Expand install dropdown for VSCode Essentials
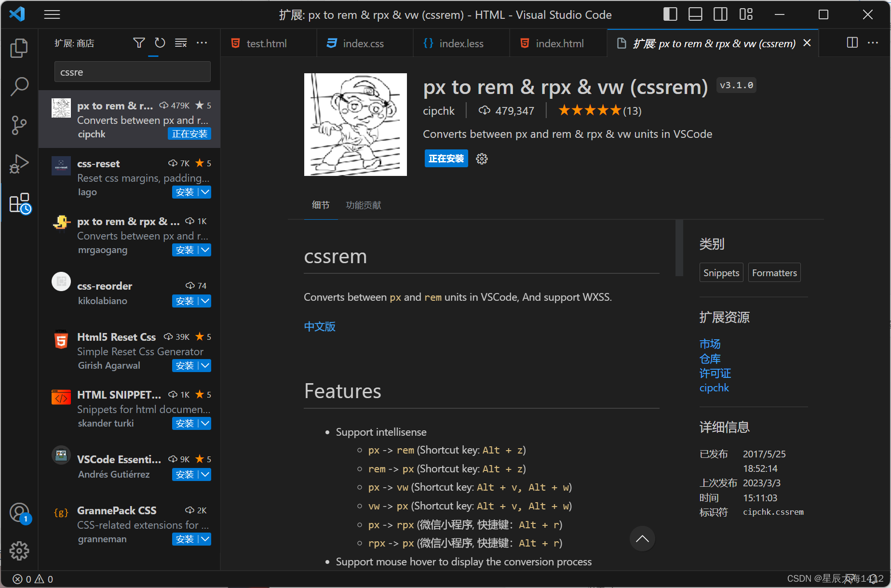Viewport: 891px width, 588px height. point(205,474)
